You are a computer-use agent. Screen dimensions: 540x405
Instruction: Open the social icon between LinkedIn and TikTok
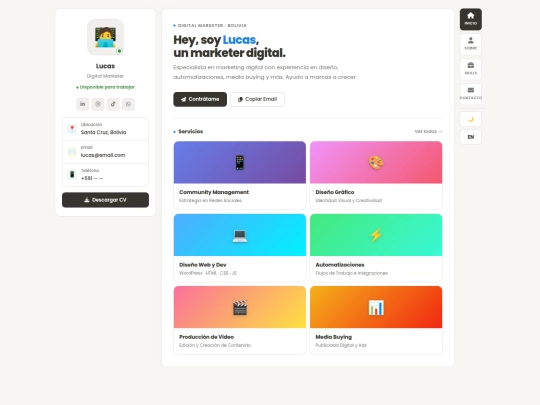98,104
